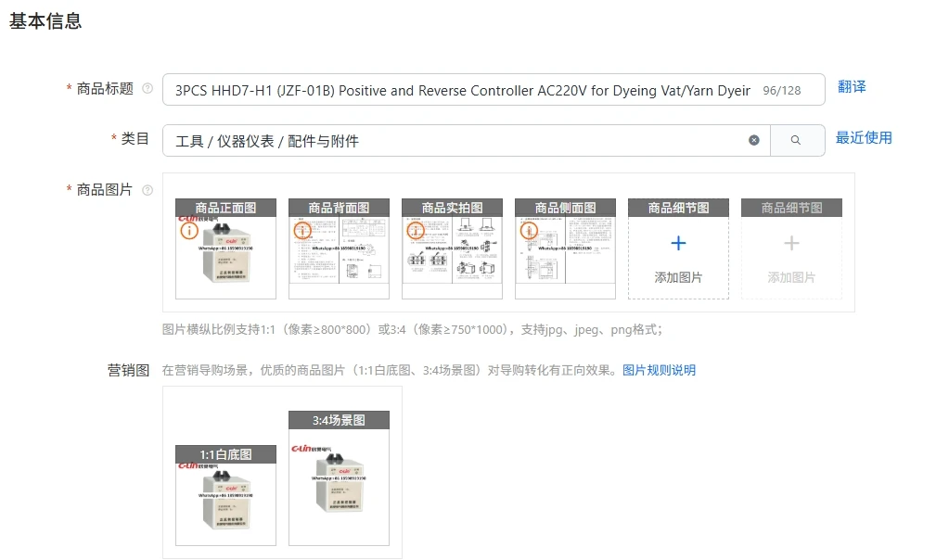Open the 类目 category selector field
This screenshot has height=560, width=949.
466,140
